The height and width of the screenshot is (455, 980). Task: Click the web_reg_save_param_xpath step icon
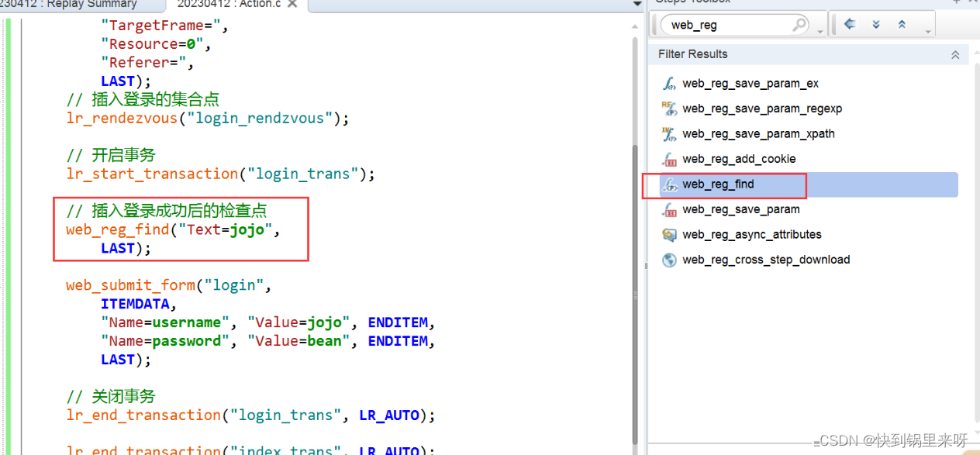click(x=669, y=134)
